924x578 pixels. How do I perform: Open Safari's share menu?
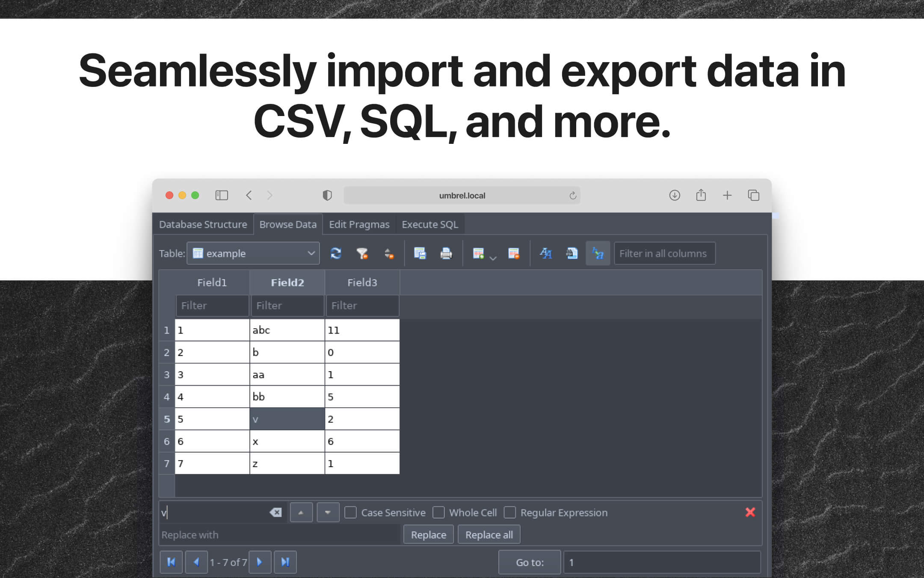coord(701,195)
